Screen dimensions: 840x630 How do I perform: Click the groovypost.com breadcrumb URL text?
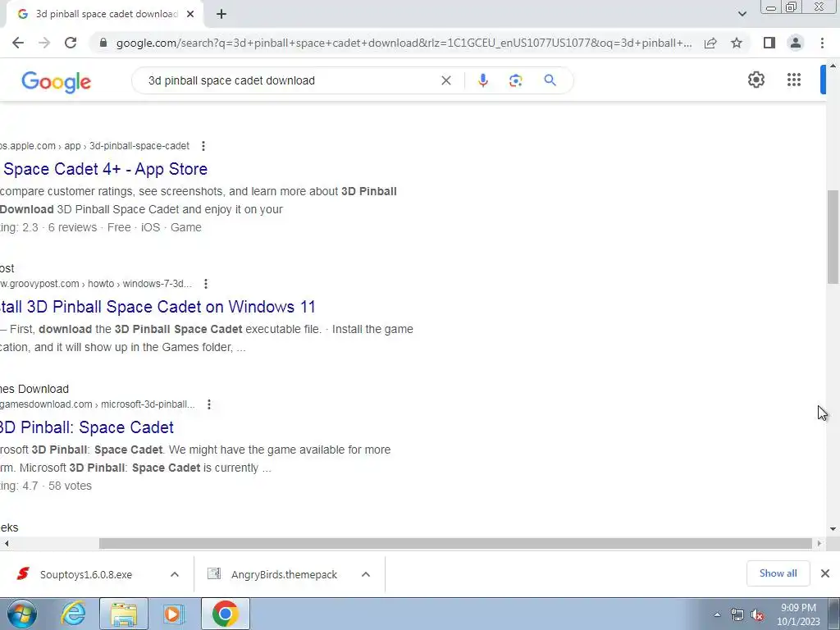point(96,283)
